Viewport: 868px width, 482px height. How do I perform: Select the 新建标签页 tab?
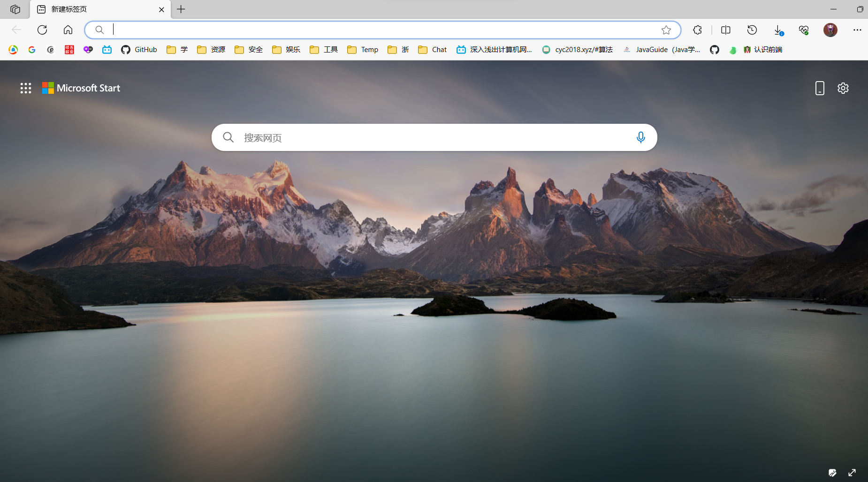100,9
